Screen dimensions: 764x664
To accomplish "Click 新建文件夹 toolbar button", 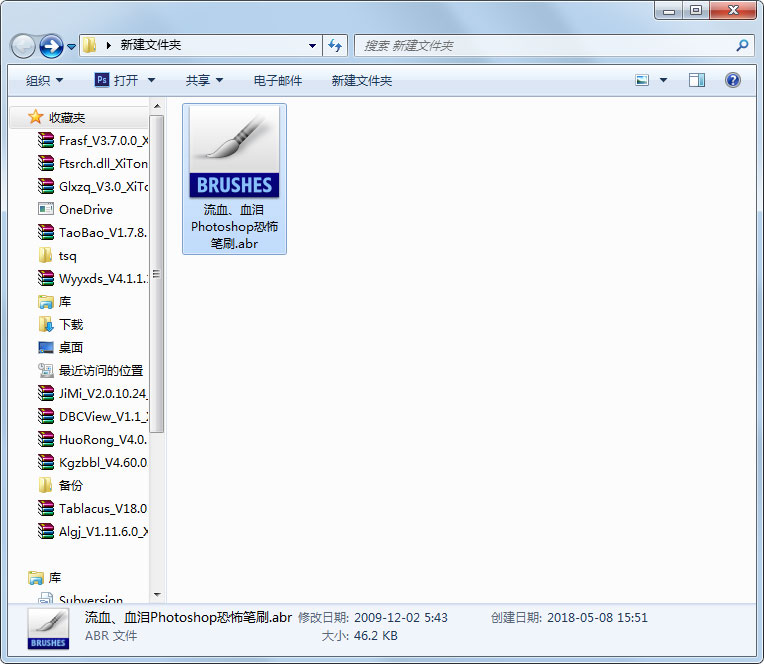I will click(362, 80).
